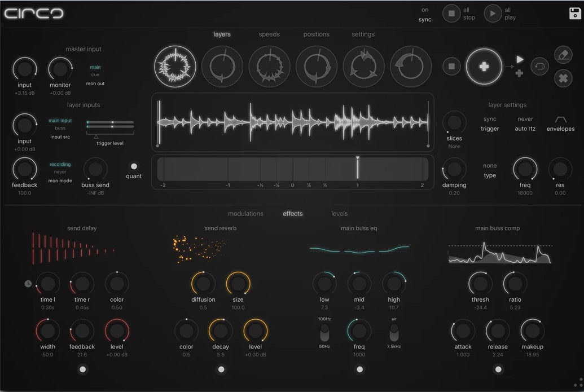This screenshot has width=584, height=392.
Task: Click the all play button
Action: 493,14
